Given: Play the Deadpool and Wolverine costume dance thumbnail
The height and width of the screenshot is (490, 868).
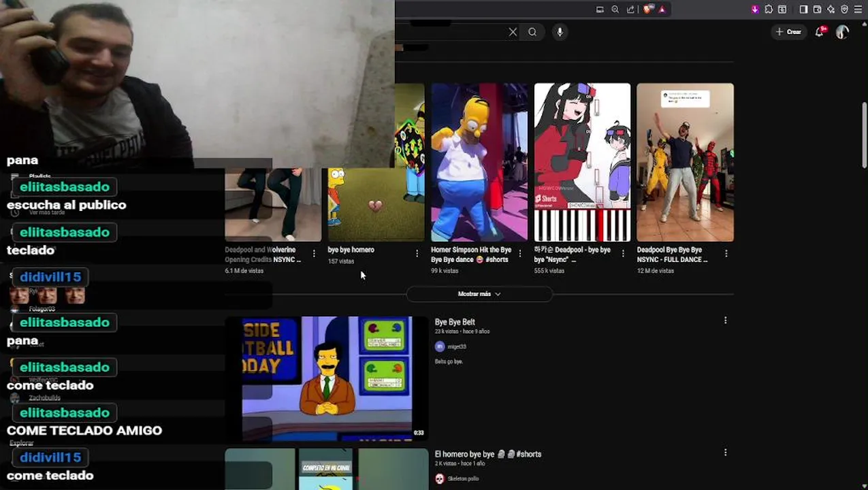Looking at the screenshot, I should 685,162.
